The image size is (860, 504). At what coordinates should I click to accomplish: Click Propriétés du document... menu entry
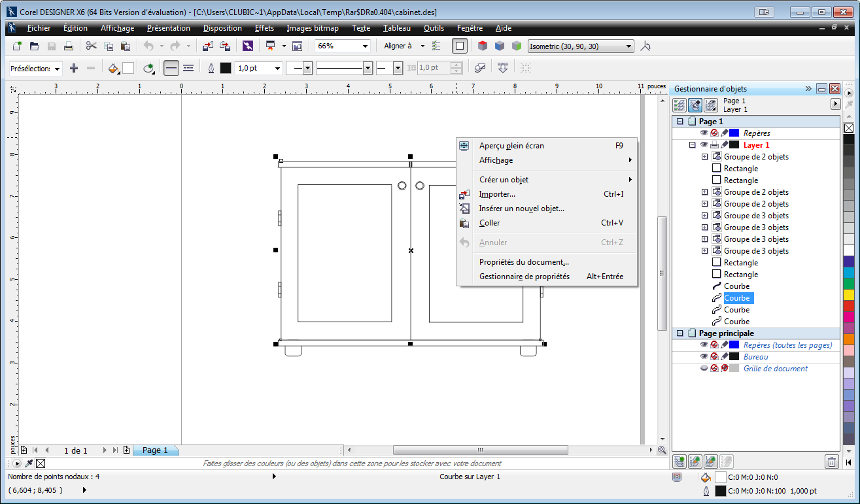pyautogui.click(x=524, y=262)
